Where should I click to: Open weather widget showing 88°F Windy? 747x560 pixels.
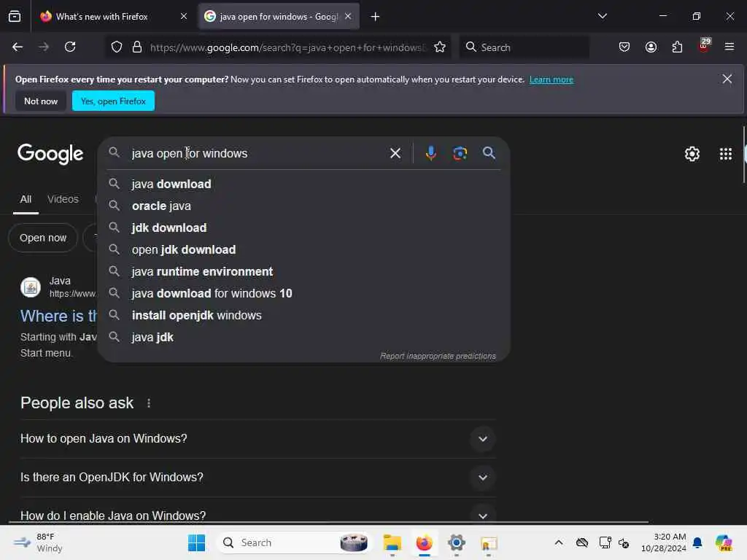[38, 542]
